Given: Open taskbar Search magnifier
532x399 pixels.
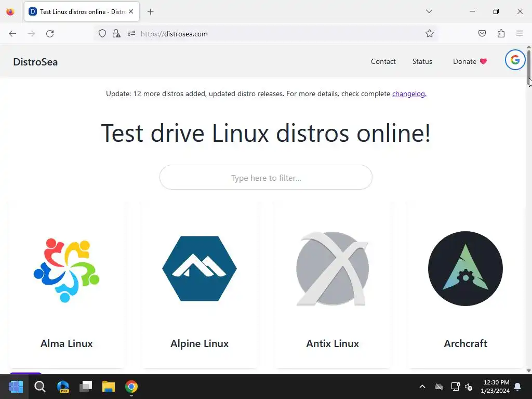Looking at the screenshot, I should click(x=39, y=387).
